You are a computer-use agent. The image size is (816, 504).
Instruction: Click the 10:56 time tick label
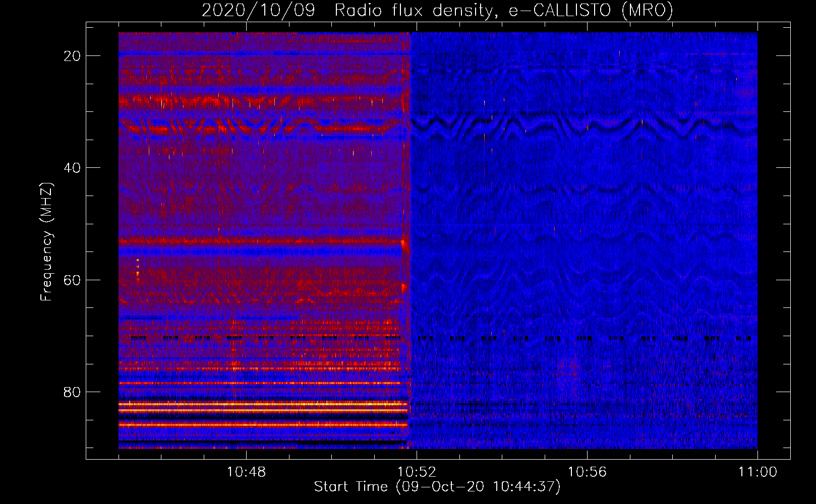click(x=587, y=472)
